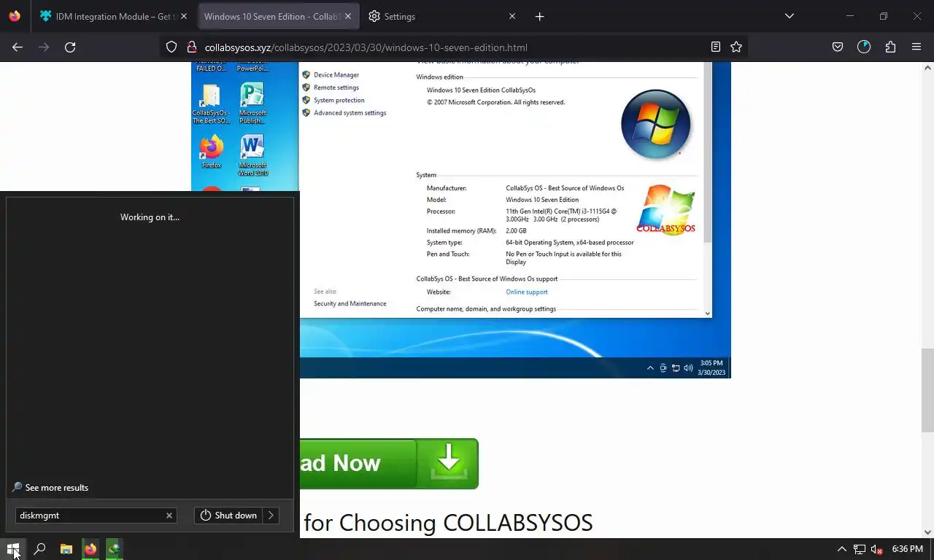This screenshot has width=934, height=560.
Task: Bookmark this page with the star
Action: coord(736,47)
